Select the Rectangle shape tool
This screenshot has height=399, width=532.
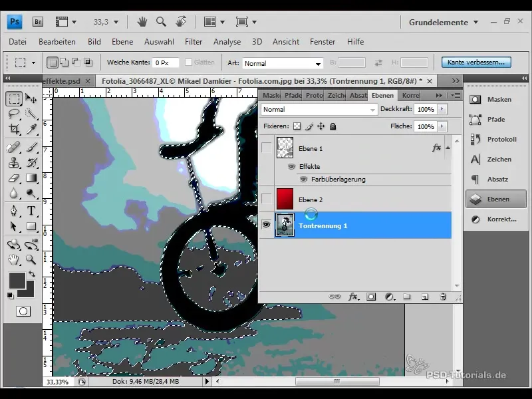[x=31, y=226]
